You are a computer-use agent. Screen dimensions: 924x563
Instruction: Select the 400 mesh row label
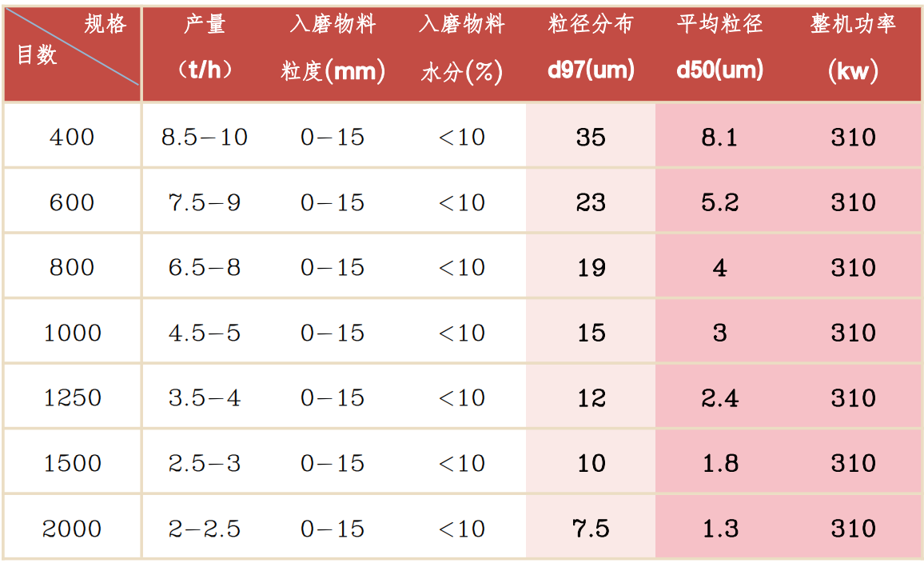pos(72,138)
